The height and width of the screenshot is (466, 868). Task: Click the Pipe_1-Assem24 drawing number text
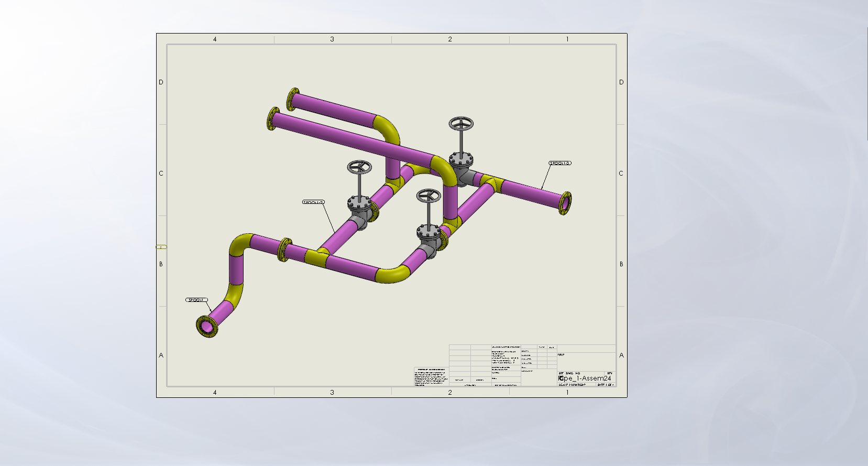tap(585, 378)
